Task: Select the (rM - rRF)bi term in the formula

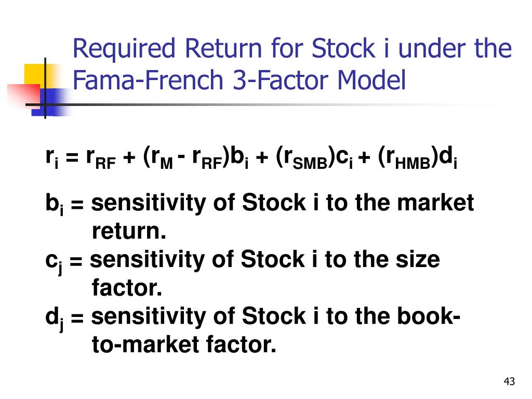Action: [196, 158]
